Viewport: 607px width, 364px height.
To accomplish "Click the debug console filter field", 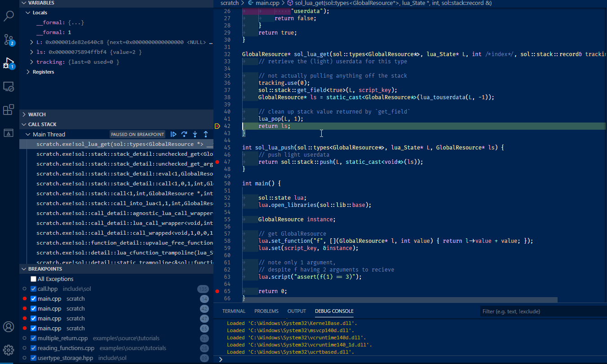I will coord(539,310).
